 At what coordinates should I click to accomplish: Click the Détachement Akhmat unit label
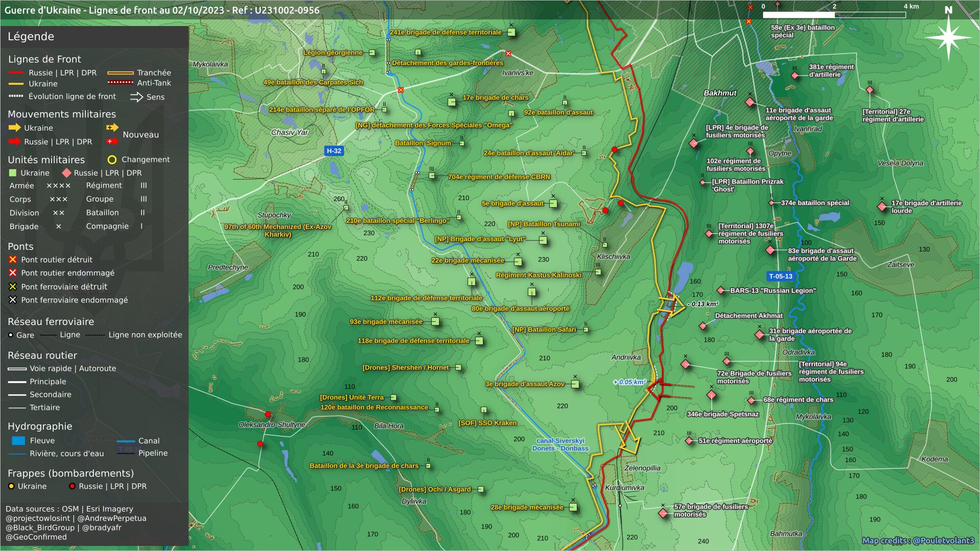[749, 316]
